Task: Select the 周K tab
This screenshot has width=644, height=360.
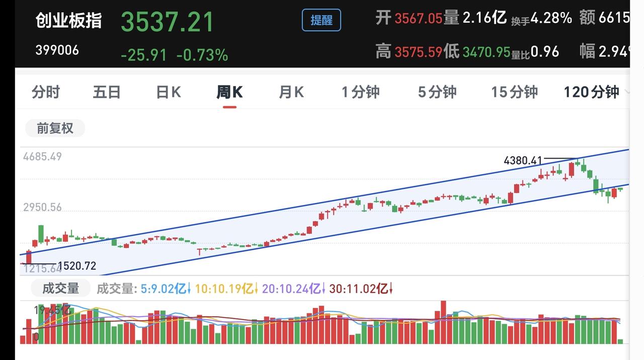Action: [x=229, y=92]
